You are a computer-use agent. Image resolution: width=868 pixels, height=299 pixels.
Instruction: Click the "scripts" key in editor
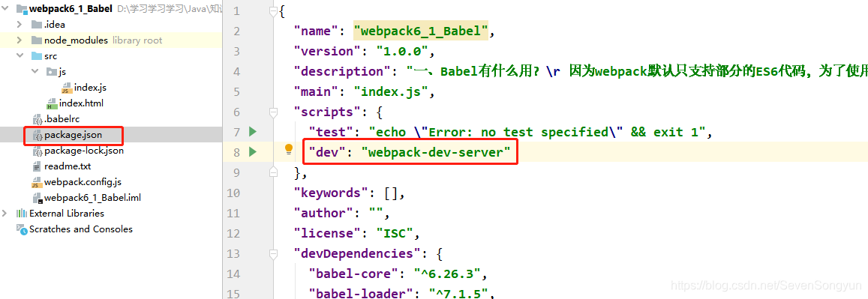coord(328,112)
